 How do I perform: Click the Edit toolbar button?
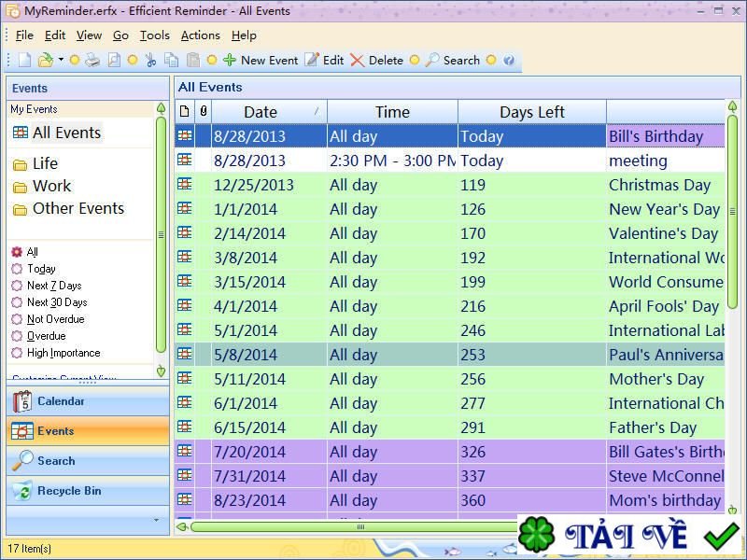pos(324,60)
